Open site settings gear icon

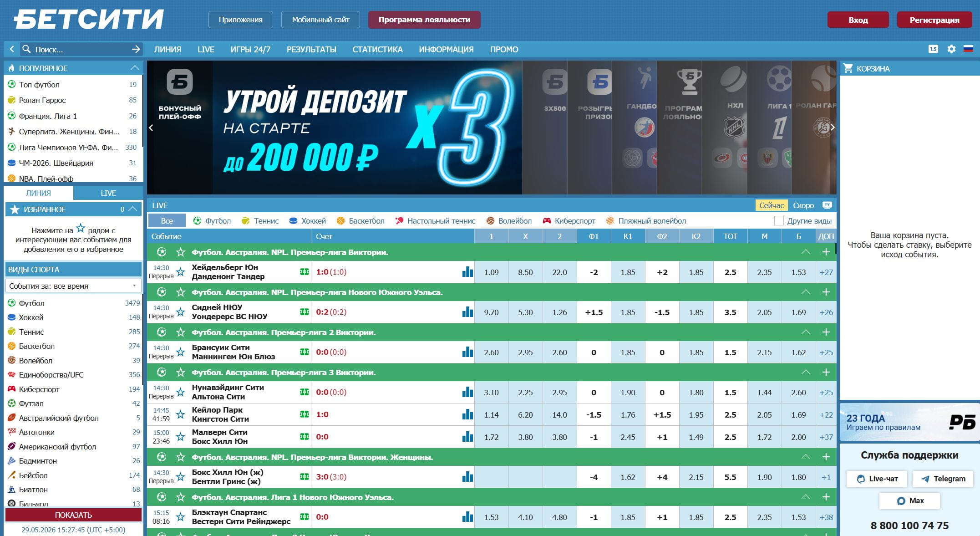(951, 49)
